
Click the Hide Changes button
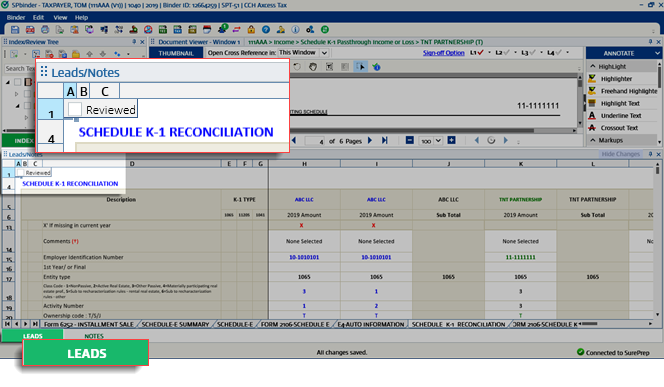[x=620, y=154]
